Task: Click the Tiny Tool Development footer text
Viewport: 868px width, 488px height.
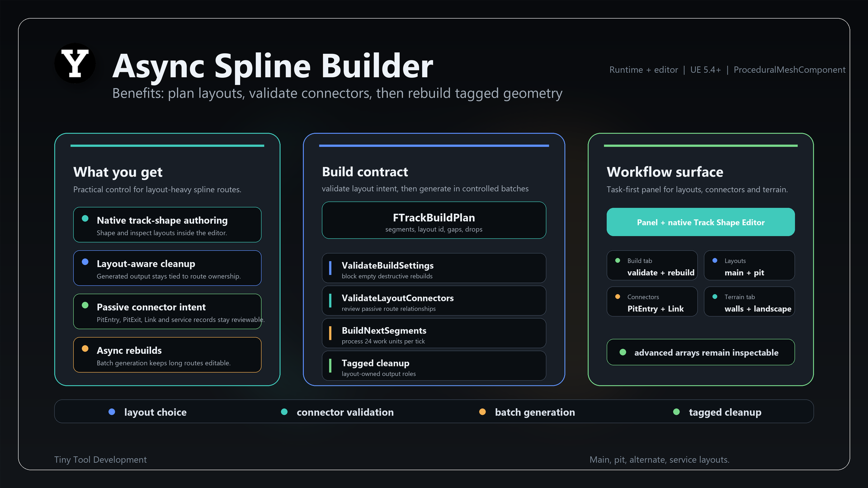Action: point(100,460)
